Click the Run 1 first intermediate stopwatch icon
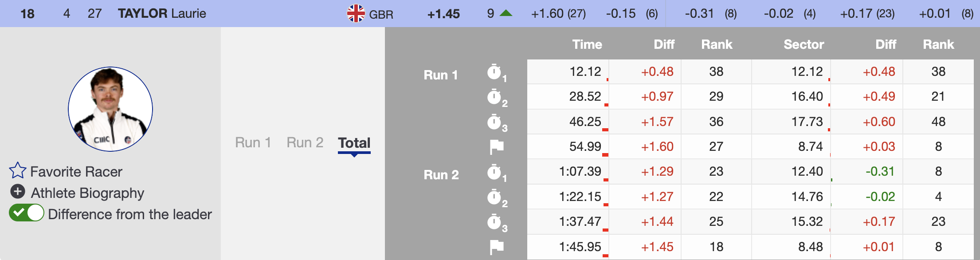This screenshot has height=260, width=980. click(x=494, y=72)
